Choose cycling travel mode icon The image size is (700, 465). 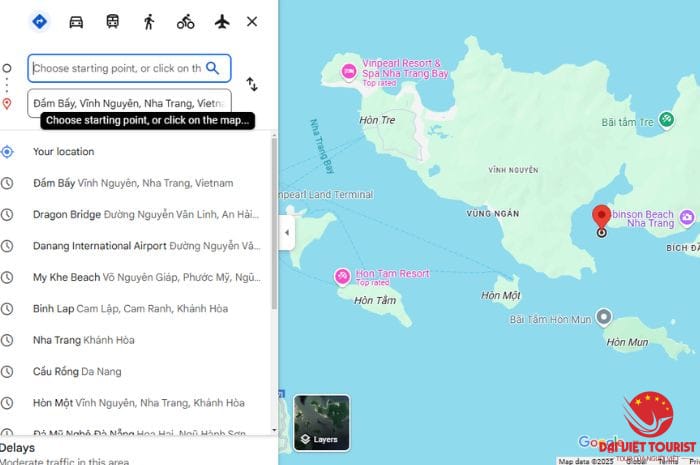pos(185,22)
